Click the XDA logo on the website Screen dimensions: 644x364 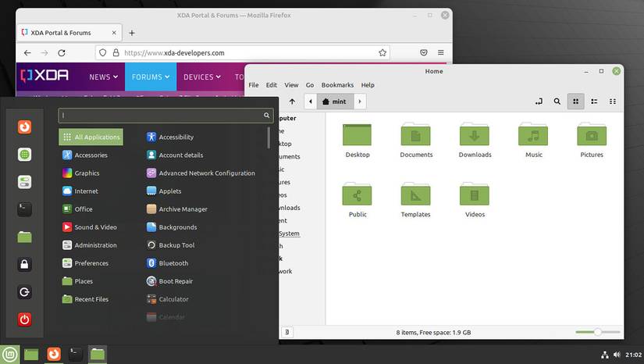click(x=44, y=75)
